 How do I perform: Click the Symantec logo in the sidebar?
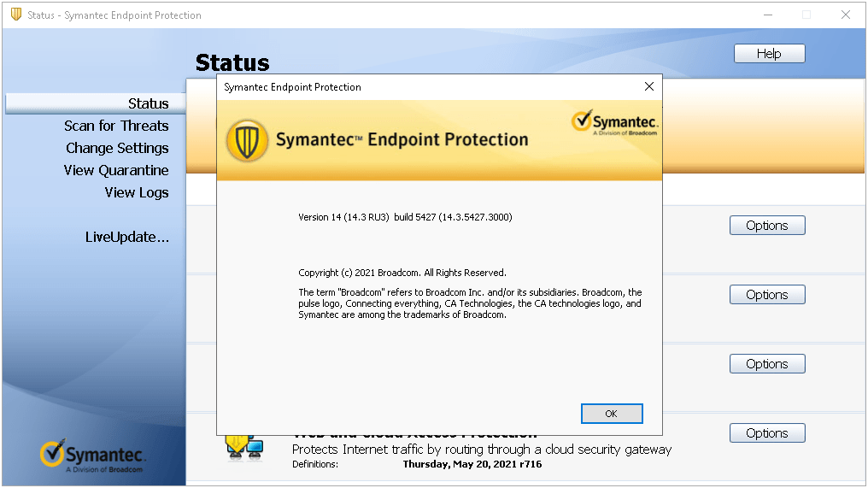click(x=93, y=456)
